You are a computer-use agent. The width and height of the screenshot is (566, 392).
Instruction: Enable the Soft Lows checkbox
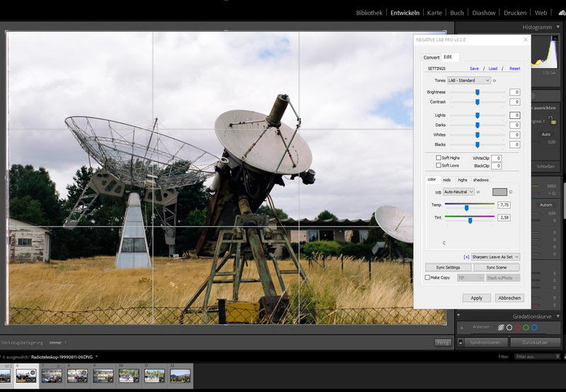[439, 166]
